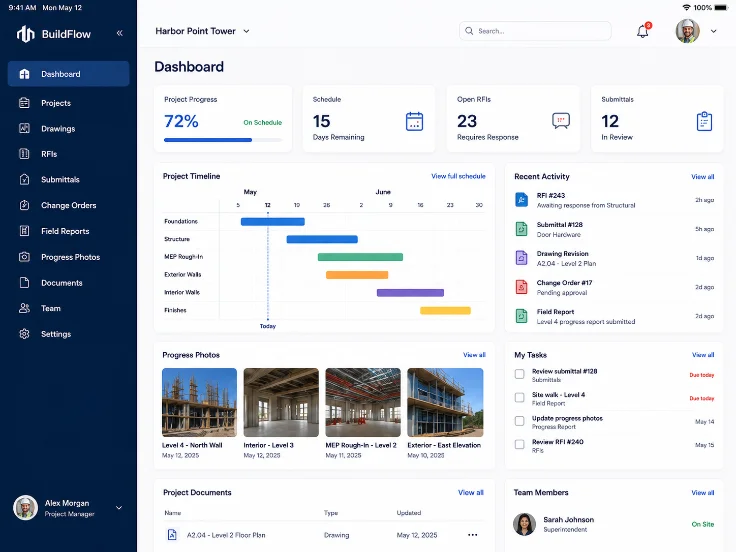Viewport: 736px width, 552px height.
Task: Click the Change Order #17 red icon
Action: 521,287
